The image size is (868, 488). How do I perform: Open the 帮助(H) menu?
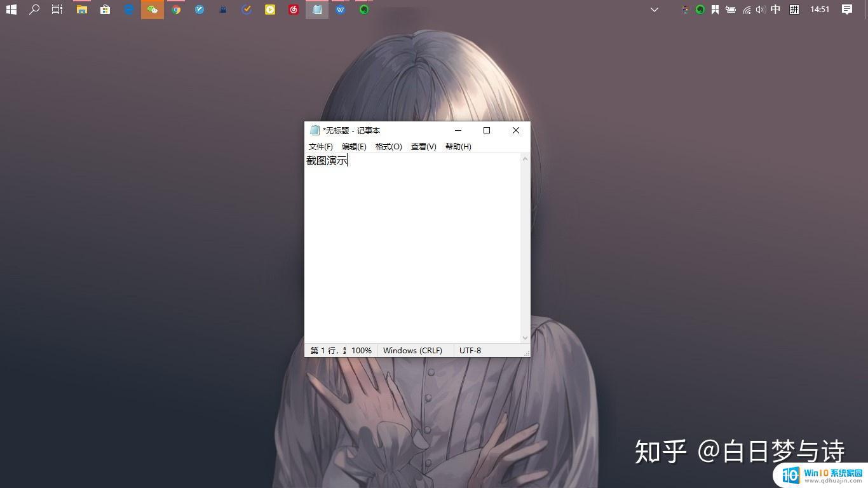tap(458, 147)
